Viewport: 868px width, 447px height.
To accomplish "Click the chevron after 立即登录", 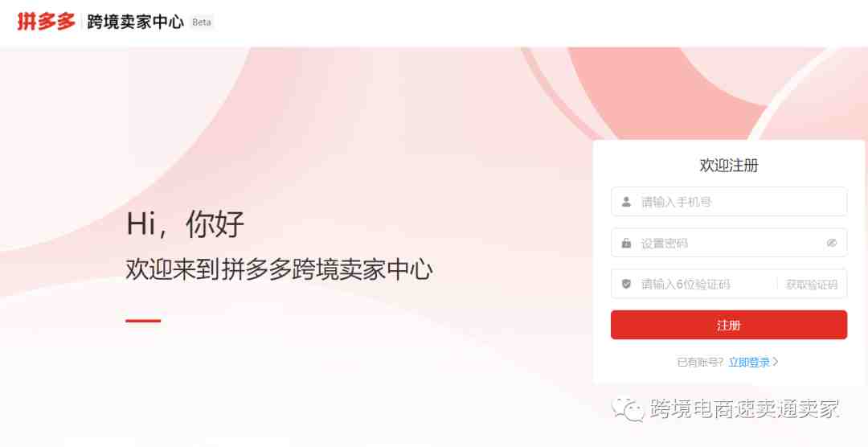I will point(776,362).
